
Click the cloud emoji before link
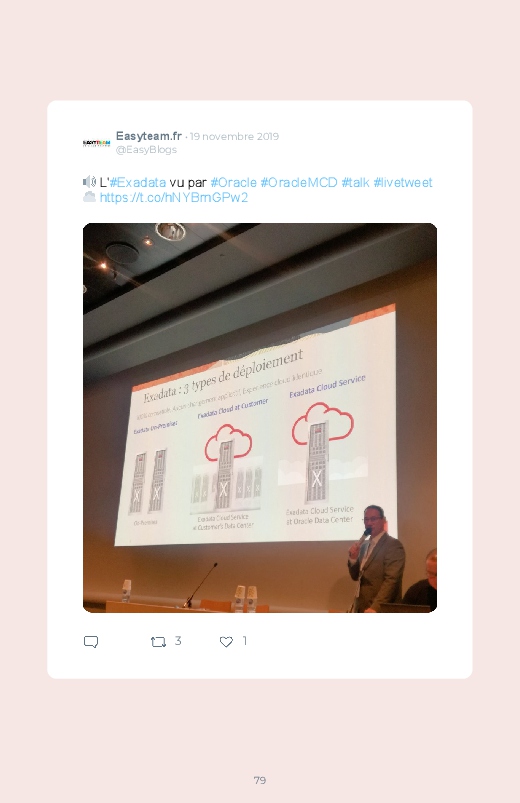90,197
